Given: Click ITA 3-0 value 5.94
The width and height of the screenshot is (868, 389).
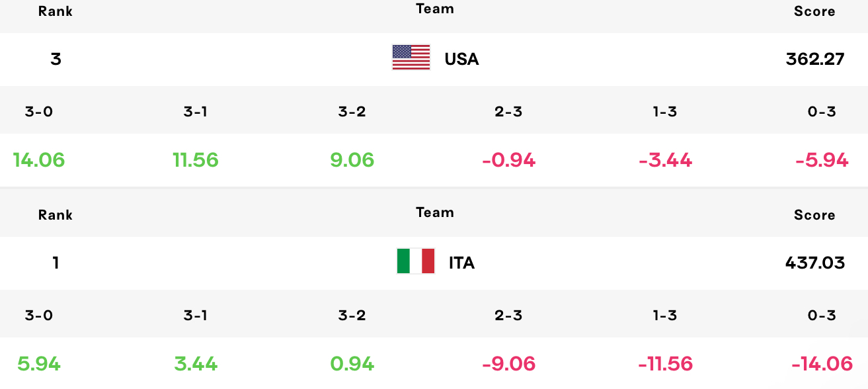Looking at the screenshot, I should 39,363.
